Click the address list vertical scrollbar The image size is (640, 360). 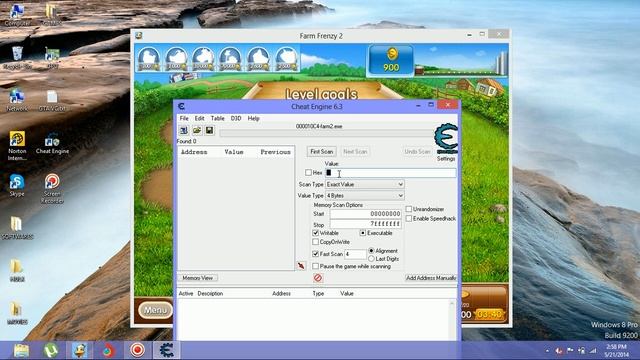(452, 320)
